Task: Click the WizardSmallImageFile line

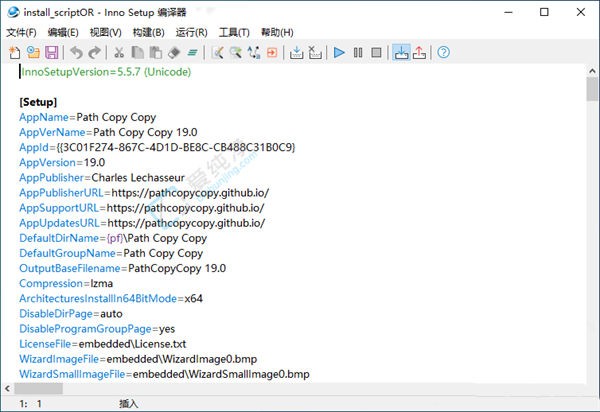Action: click(x=164, y=374)
